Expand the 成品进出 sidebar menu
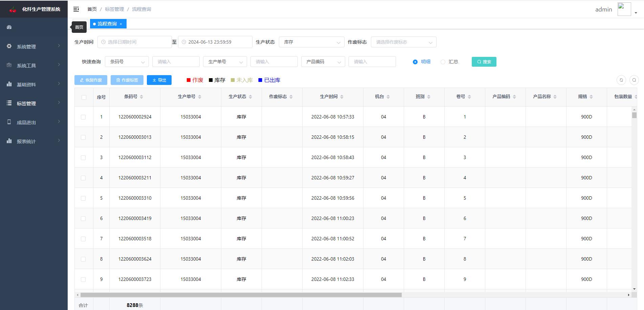This screenshot has width=644, height=310. pos(34,122)
